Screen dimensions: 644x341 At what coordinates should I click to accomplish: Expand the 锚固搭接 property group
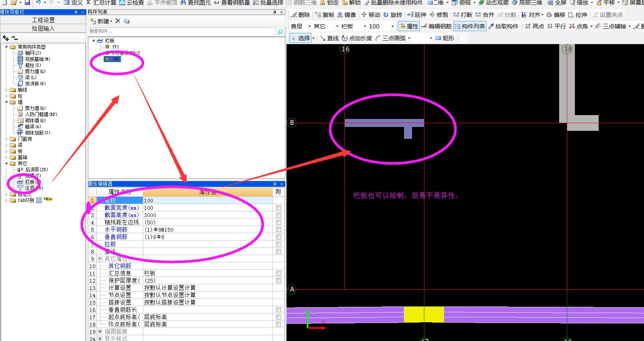click(x=100, y=331)
